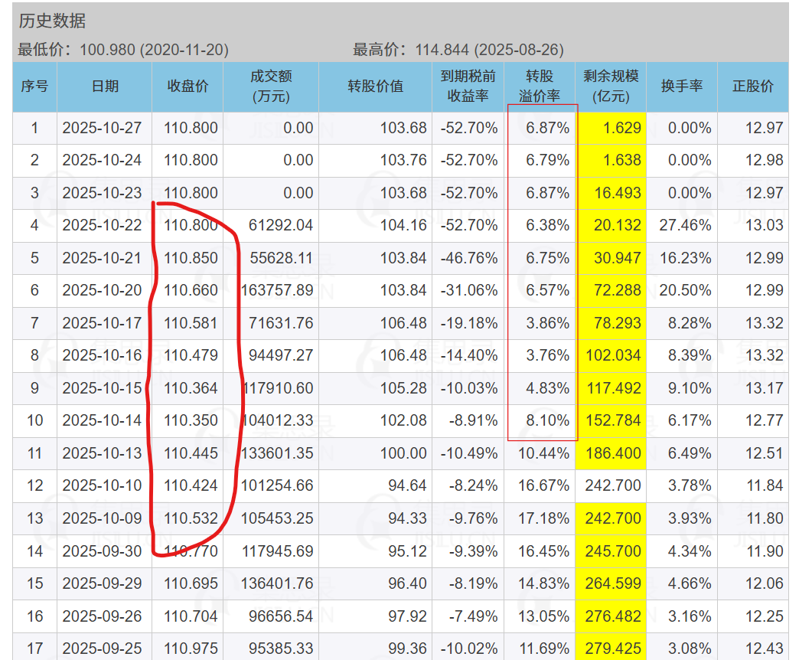The image size is (812, 660).
Task: Click the 正股价 column header
Action: tap(753, 87)
